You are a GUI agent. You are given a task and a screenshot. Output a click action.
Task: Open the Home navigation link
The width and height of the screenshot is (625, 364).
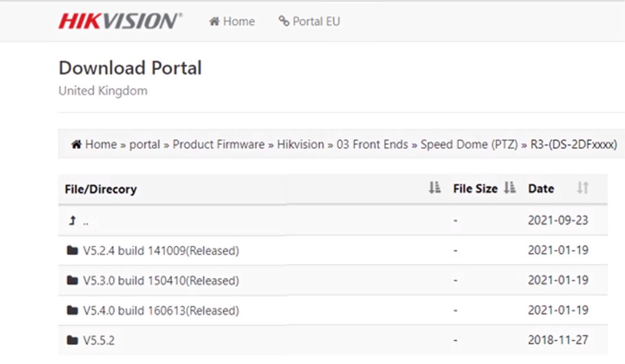(232, 21)
